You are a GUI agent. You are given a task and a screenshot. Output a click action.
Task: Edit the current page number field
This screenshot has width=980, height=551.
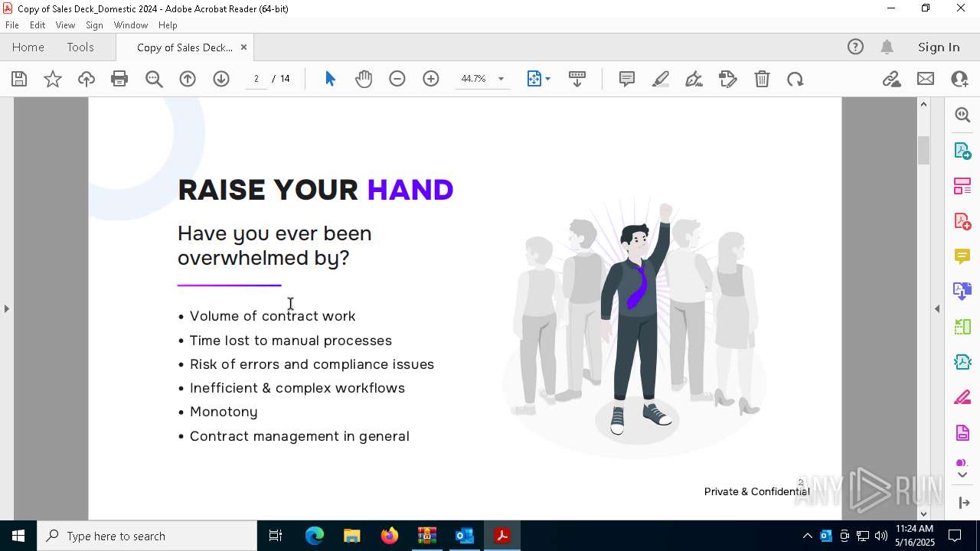point(256,79)
